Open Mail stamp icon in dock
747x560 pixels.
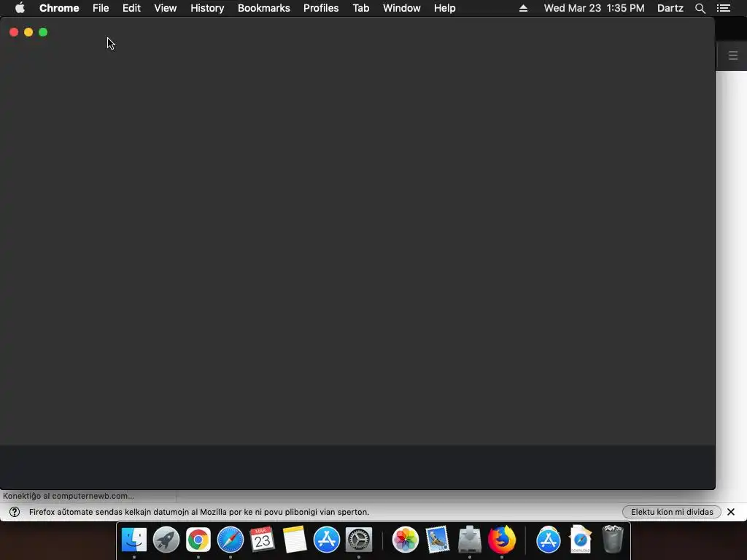438,540
